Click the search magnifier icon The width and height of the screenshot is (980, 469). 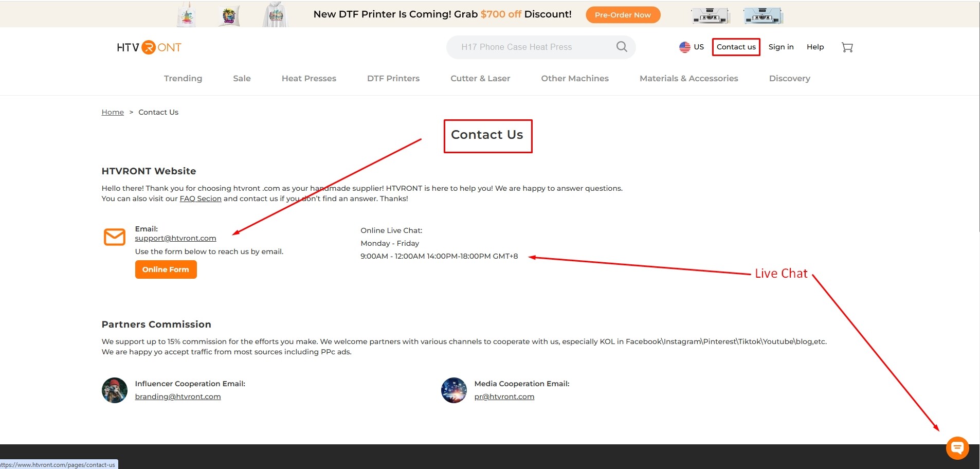coord(622,47)
